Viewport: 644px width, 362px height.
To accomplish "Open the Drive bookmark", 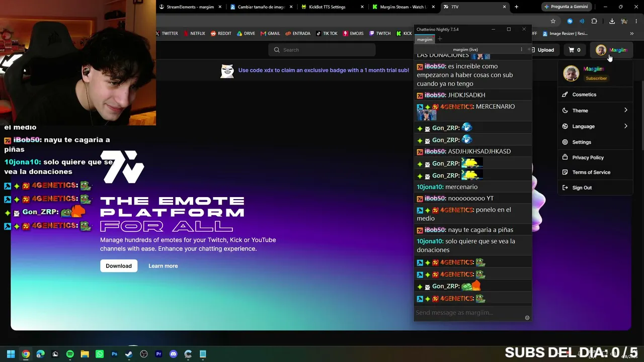I will 246,34.
